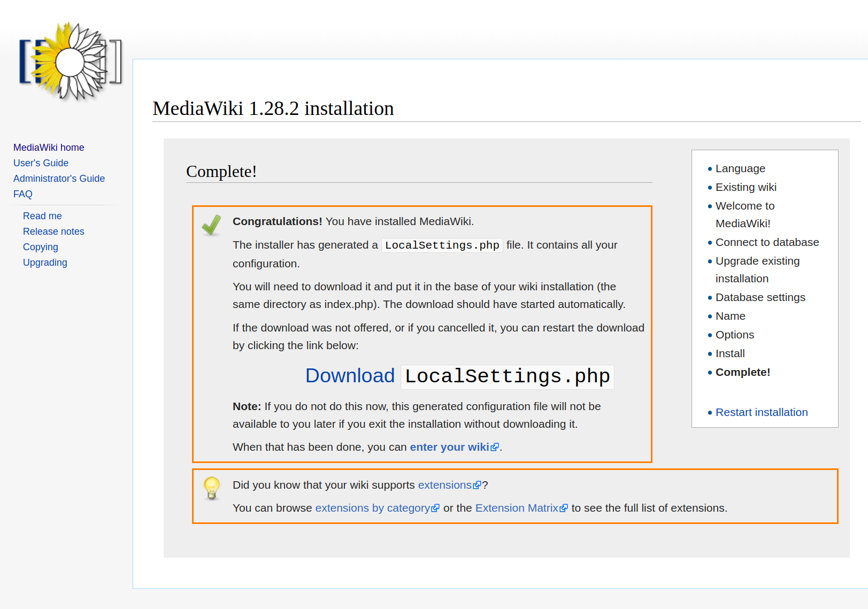This screenshot has width=868, height=609.
Task: Open the extensions documentation link
Action: [x=445, y=484]
